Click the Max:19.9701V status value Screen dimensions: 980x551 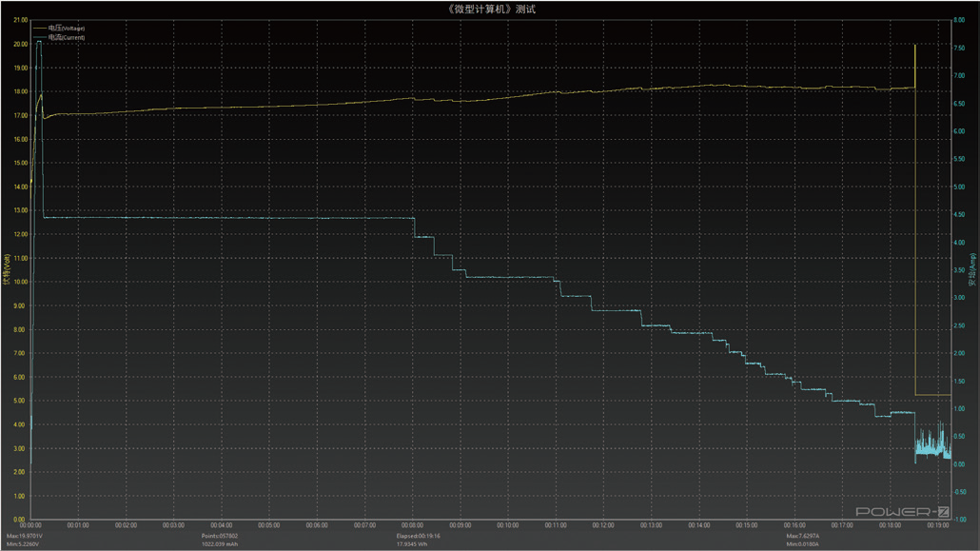25,536
